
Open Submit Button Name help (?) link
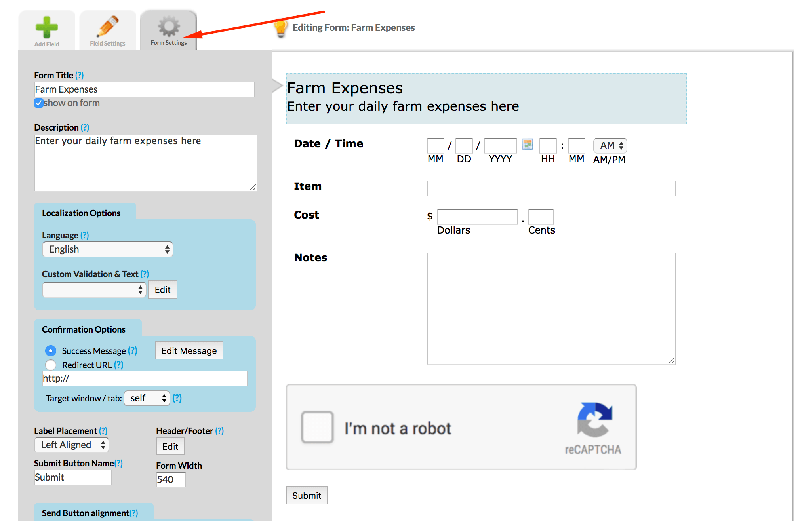[119, 463]
